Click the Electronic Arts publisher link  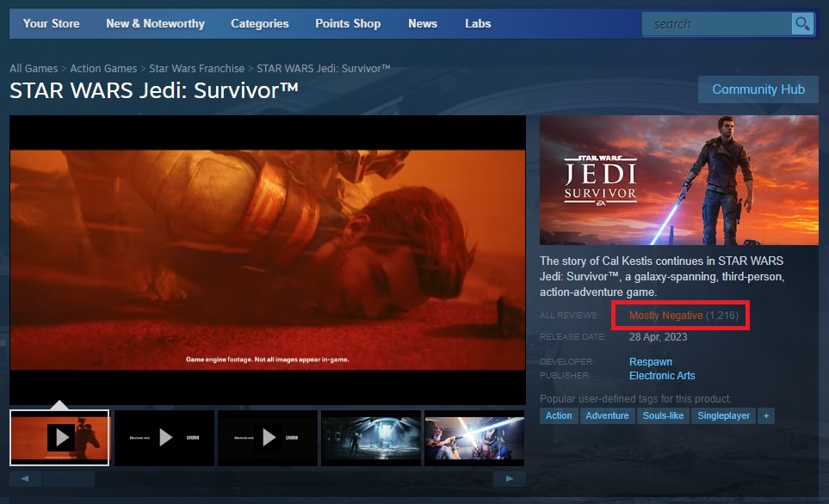[661, 375]
